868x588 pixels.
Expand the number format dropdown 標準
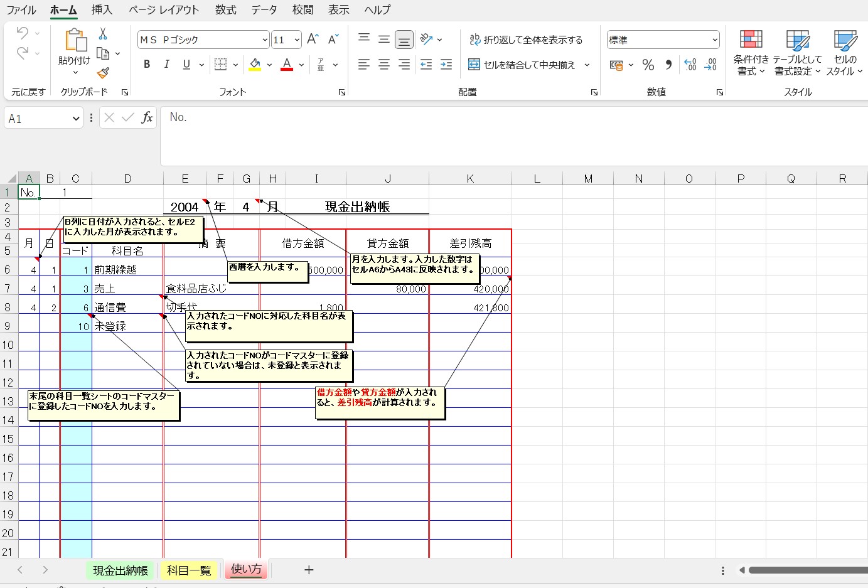coord(714,40)
